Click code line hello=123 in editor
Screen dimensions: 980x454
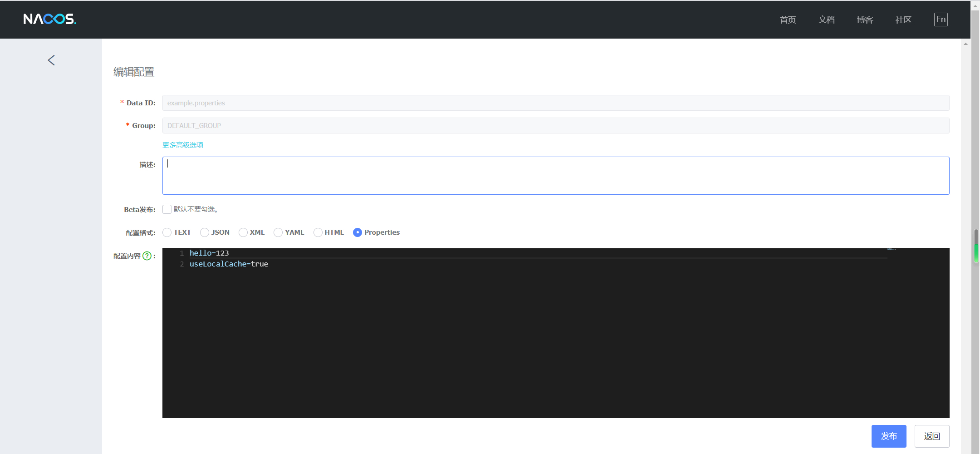pos(209,253)
